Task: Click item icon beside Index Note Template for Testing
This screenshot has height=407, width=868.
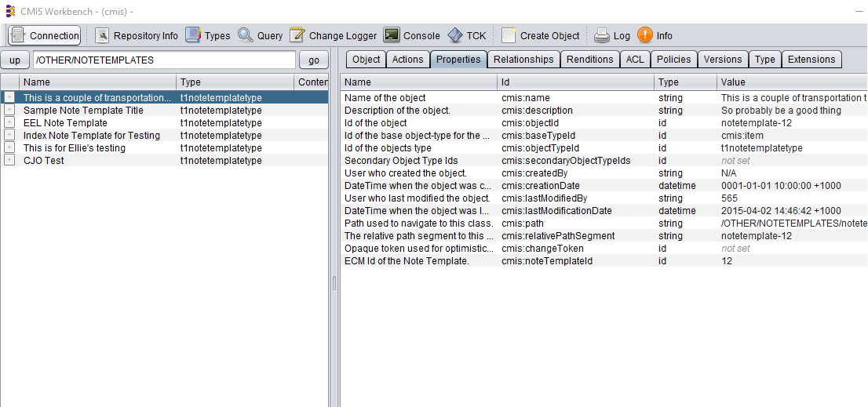Action: [9, 136]
